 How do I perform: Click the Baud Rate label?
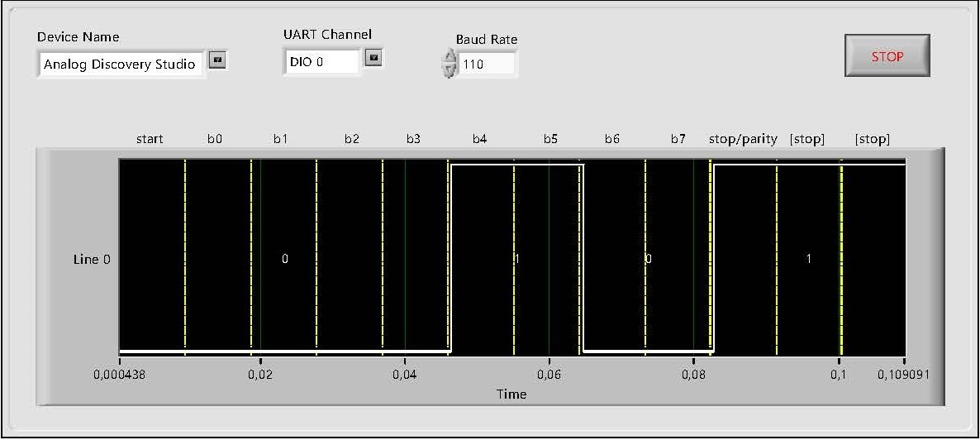pyautogui.click(x=486, y=39)
